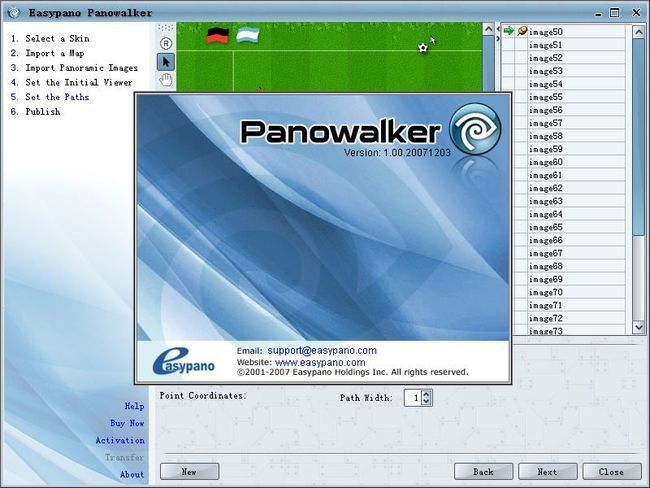
Task: Select image56 in the list
Action: tap(576, 110)
